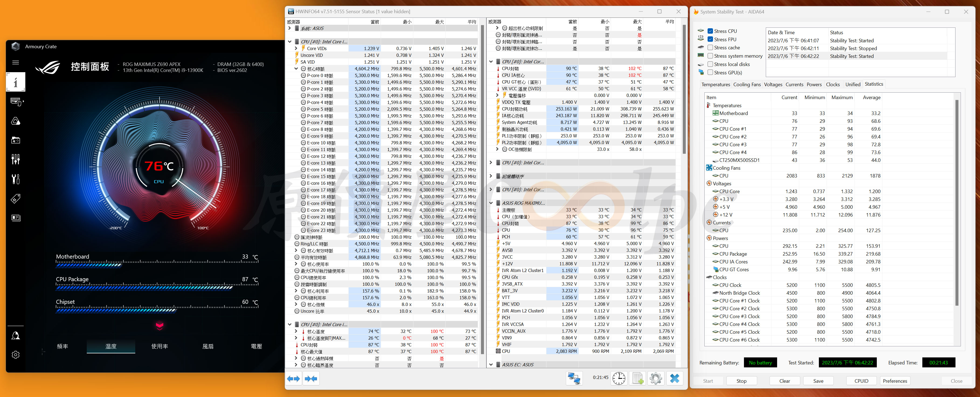Image resolution: width=980 pixels, height=397 pixels.
Task: Click the Armoury Crate title bar logo
Action: (16, 46)
